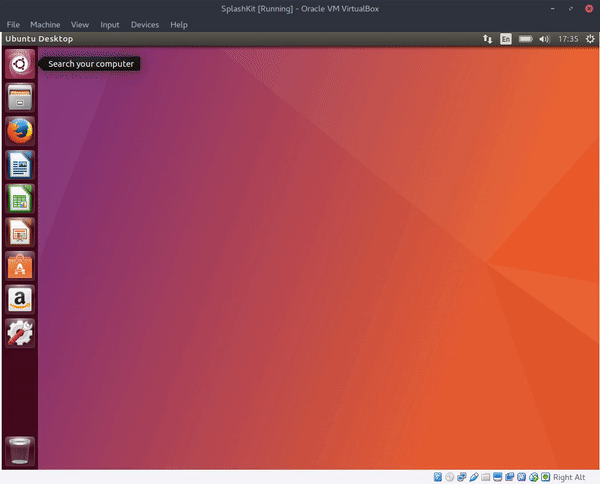
Task: Click the battery indicator in top panel
Action: tap(525, 39)
